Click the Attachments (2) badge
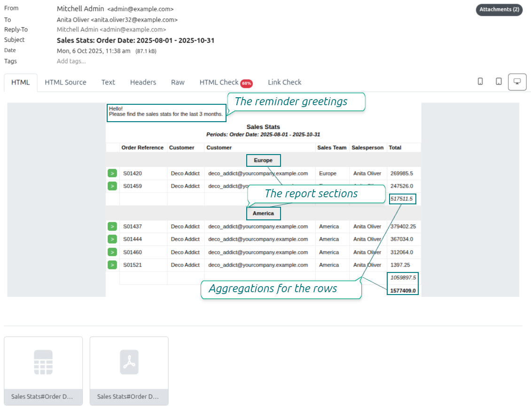 [499, 9]
